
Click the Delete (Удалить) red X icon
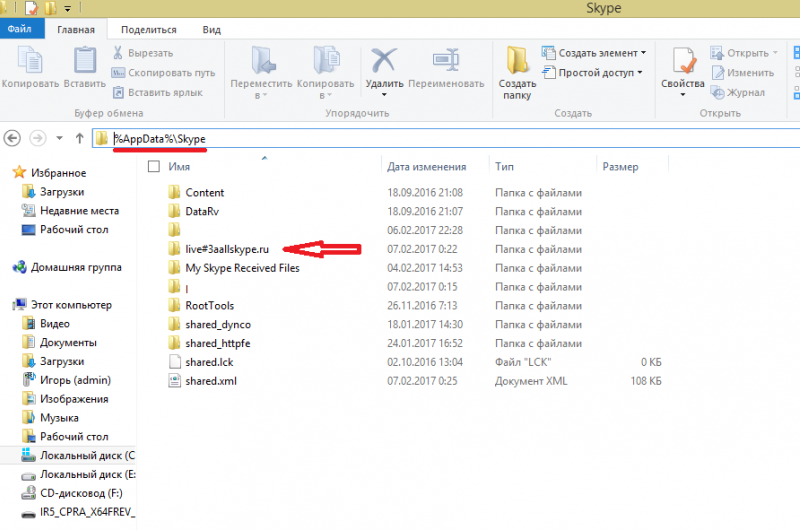tap(384, 60)
